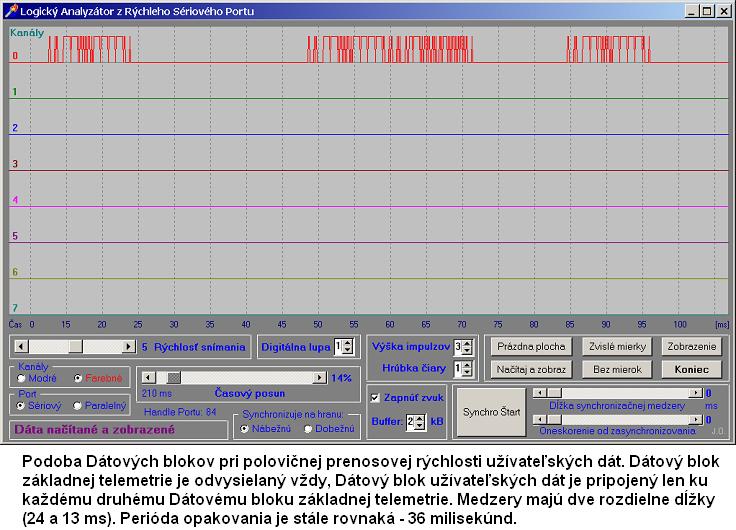Click the 50 ms time axis mark
The width and height of the screenshot is (736, 530).
[x=318, y=324]
